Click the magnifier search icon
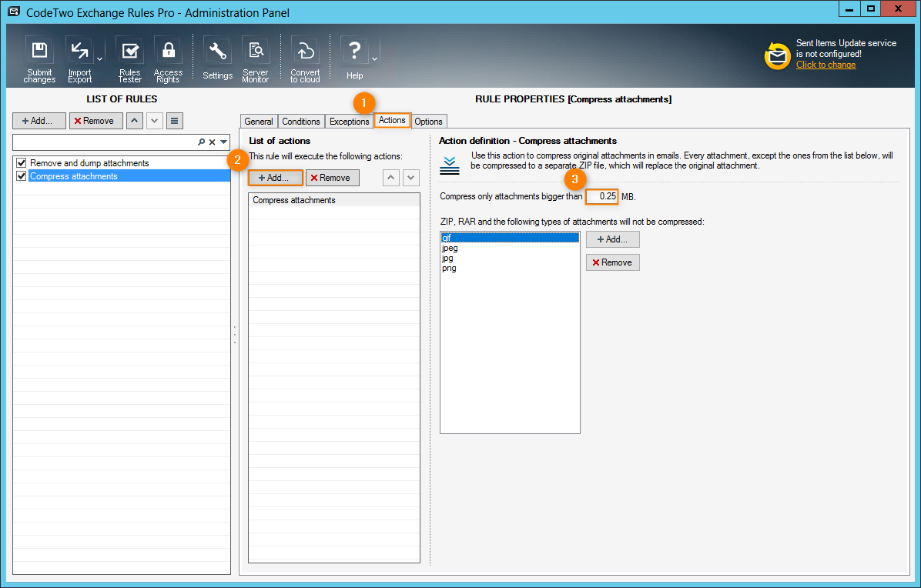 (202, 142)
